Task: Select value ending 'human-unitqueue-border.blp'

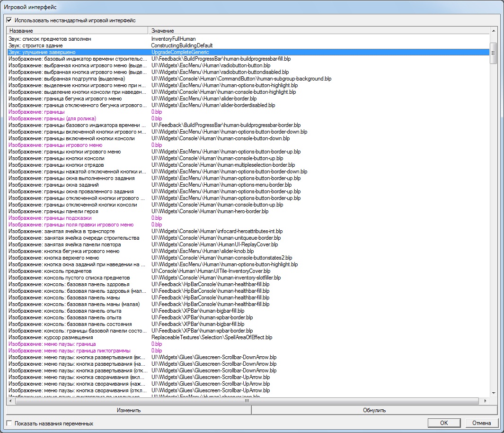Action: point(216,238)
